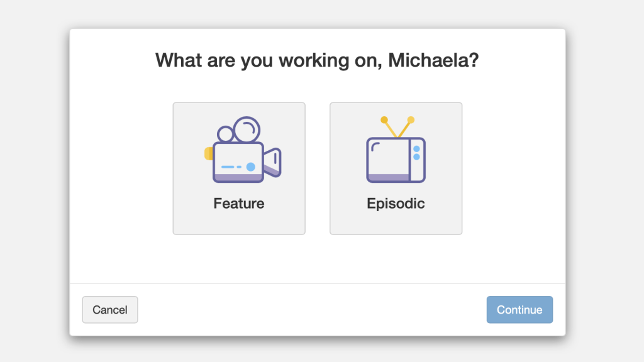
Task: Click the "Feature" text label
Action: point(239,204)
